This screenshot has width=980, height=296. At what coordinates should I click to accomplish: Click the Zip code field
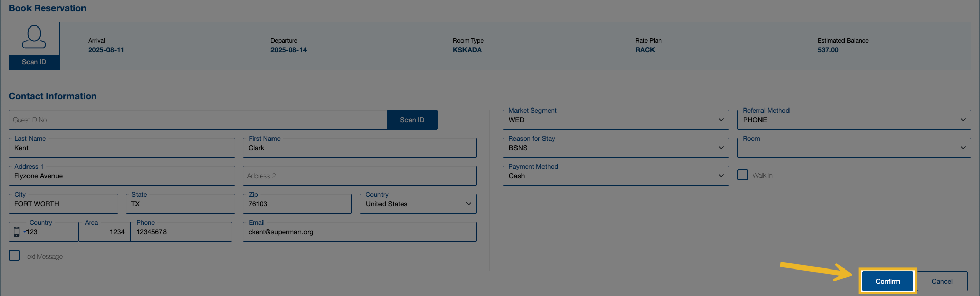tap(297, 204)
